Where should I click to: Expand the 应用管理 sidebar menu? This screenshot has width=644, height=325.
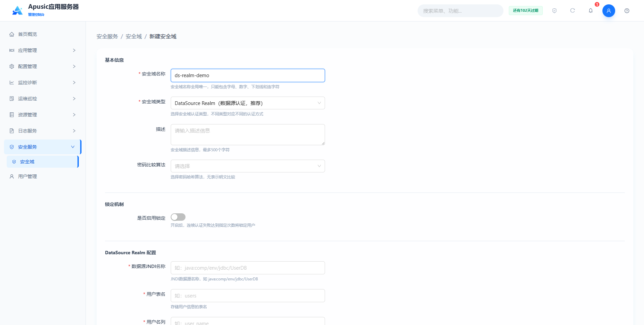click(x=43, y=50)
